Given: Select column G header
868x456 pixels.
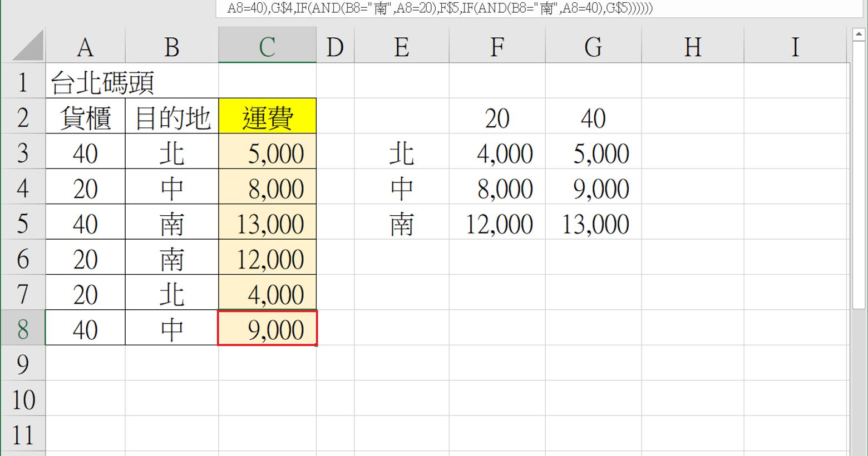Looking at the screenshot, I should tap(593, 47).
